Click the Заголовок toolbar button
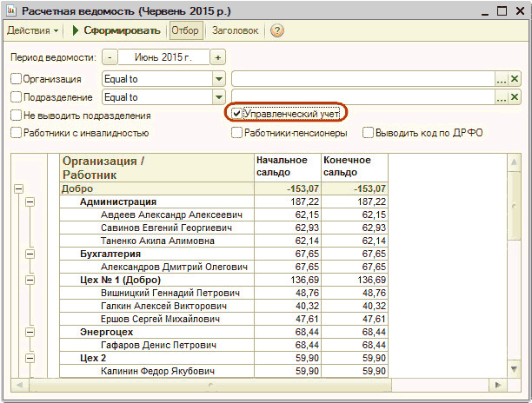 (236, 30)
